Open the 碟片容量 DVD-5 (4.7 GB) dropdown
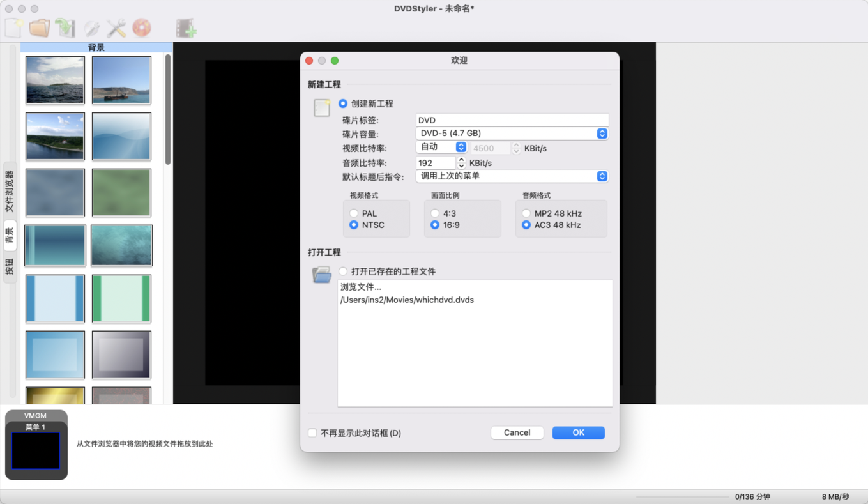Screen dimensions: 868x504 pos(512,134)
